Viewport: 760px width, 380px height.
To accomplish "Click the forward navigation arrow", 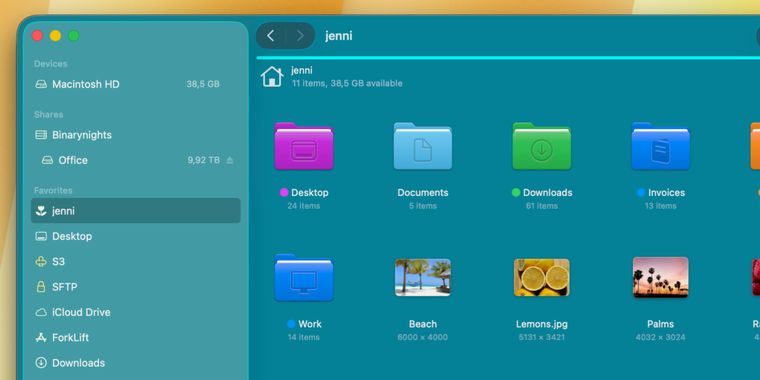I will click(300, 36).
